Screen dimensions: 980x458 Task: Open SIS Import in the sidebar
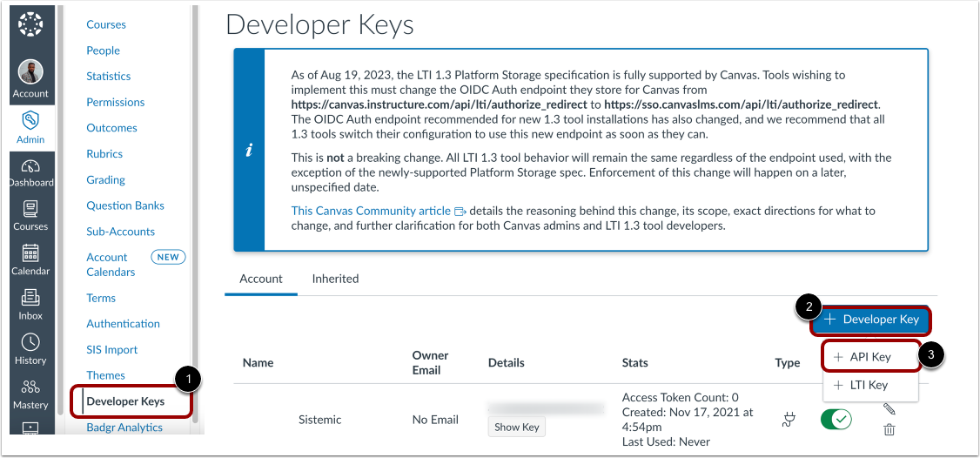(112, 350)
